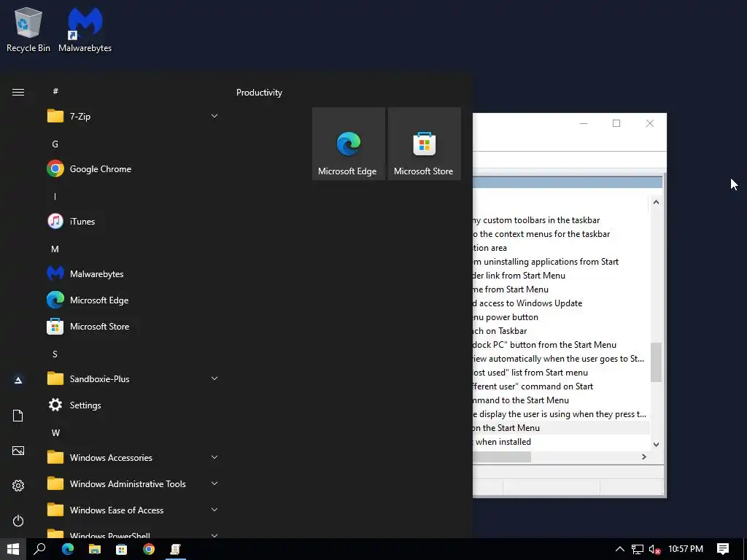The image size is (747, 560).
Task: Open Settings from the Start app list
Action: (x=132, y=405)
